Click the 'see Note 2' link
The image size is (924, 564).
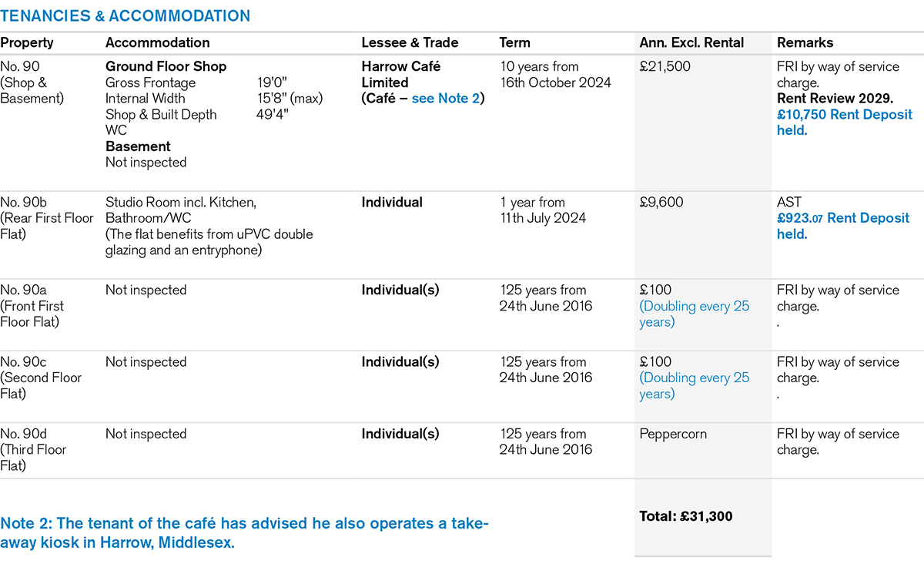coord(445,99)
